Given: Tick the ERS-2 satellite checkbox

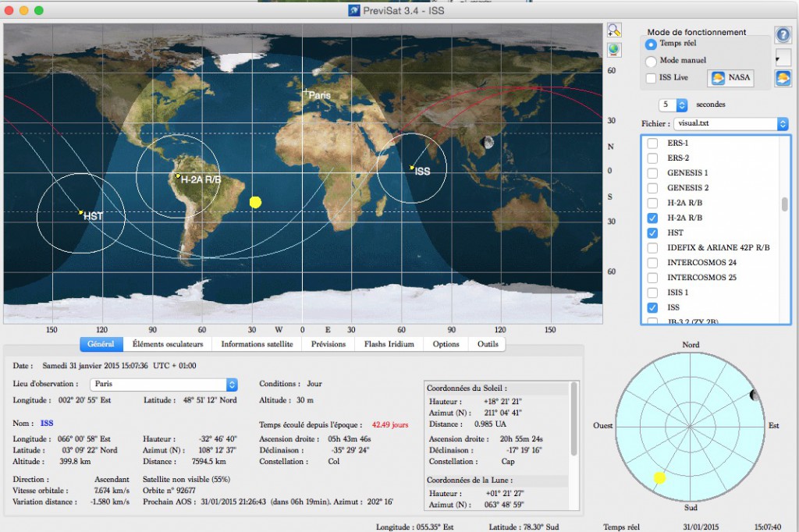Looking at the screenshot, I should [x=652, y=158].
